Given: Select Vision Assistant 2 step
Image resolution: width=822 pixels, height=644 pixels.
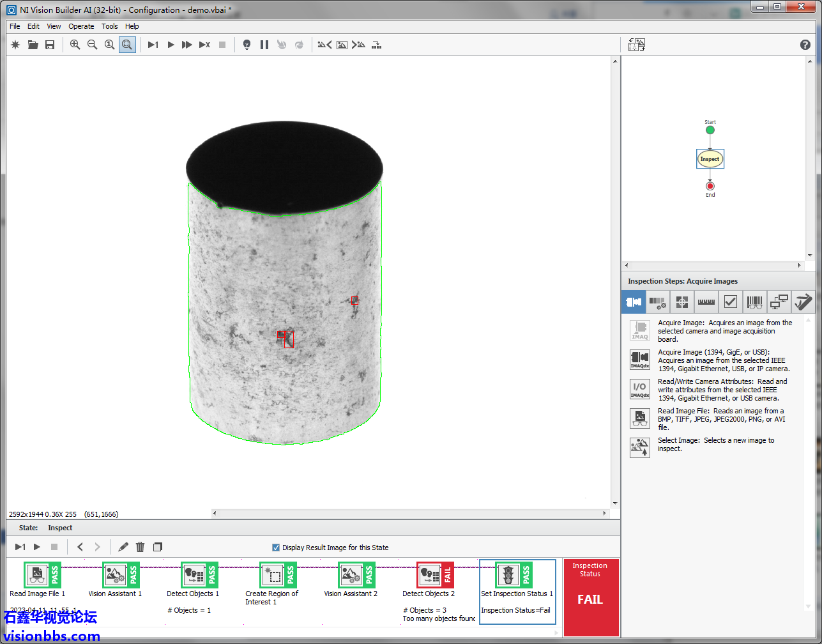Looking at the screenshot, I should pos(356,575).
